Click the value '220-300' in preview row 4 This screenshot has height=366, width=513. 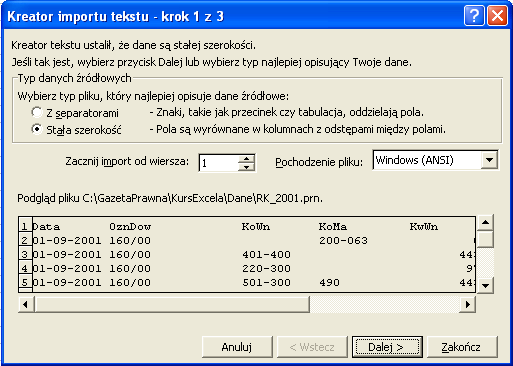266,269
